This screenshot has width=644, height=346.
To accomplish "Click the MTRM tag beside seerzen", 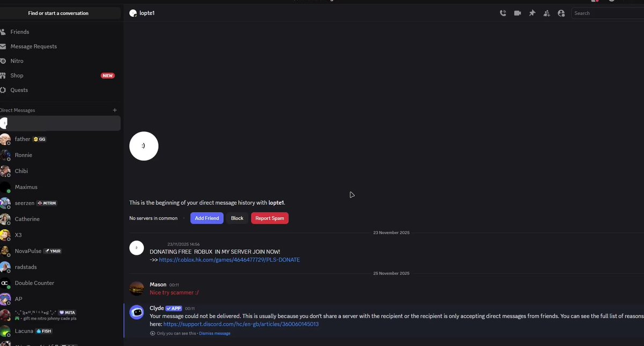I will [47, 203].
